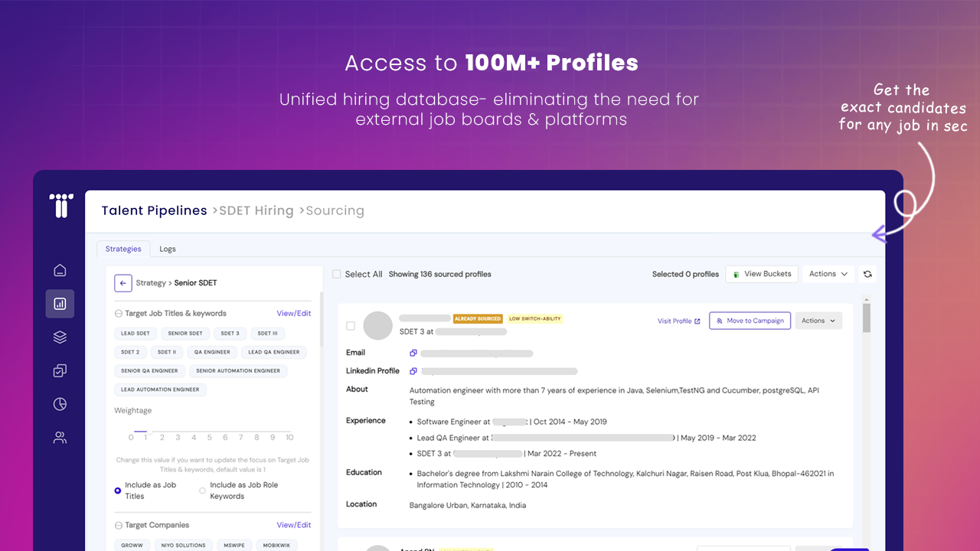This screenshot has height=551, width=980.
Task: Click the GROWW company tag
Action: point(132,546)
